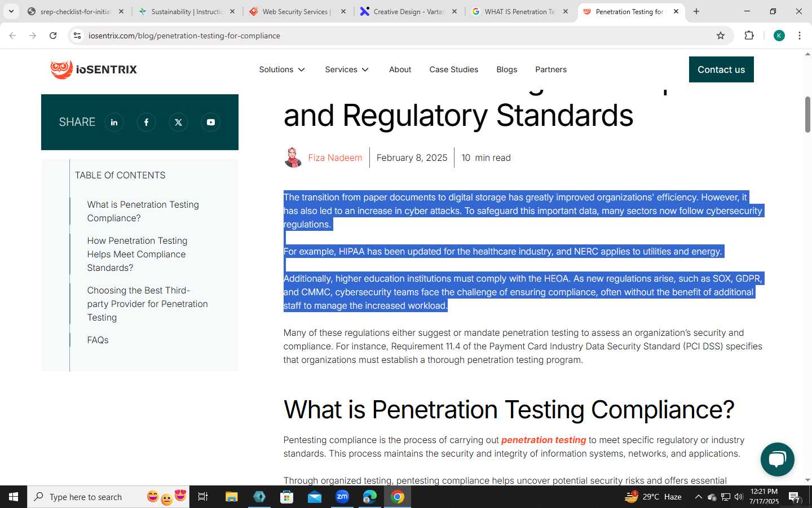812x508 pixels.
Task: Share article on LinkedIn icon
Action: [114, 122]
